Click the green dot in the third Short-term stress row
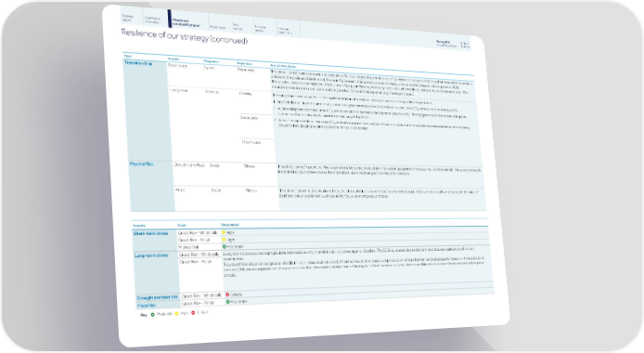Image resolution: width=644 pixels, height=353 pixels. (x=225, y=246)
